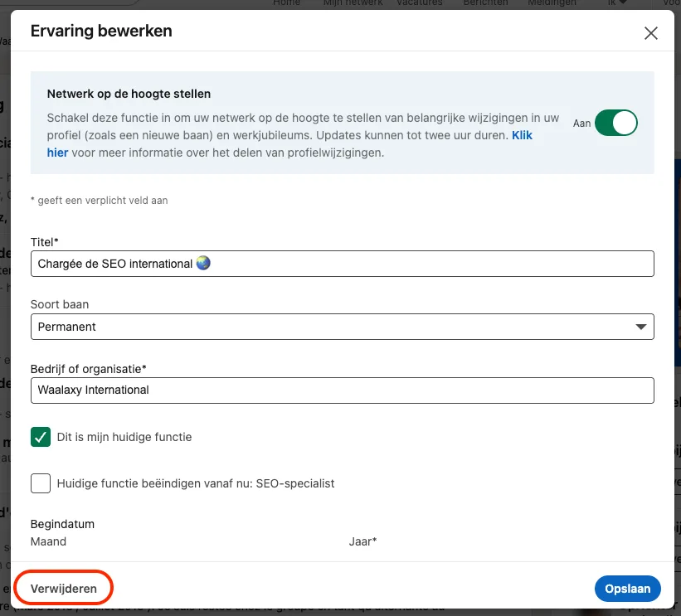The width and height of the screenshot is (681, 616).
Task: Close the Ervaring bewerken dialog
Action: point(650,33)
